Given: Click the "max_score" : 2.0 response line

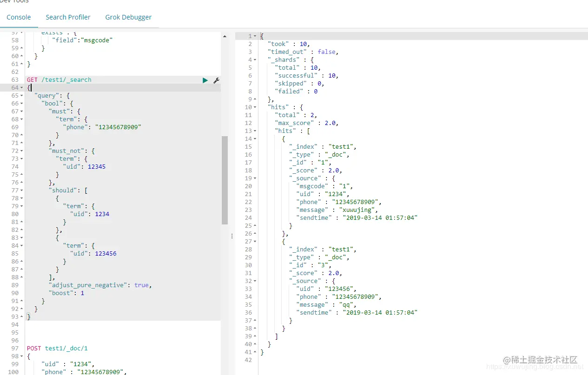Looking at the screenshot, I should coord(306,123).
